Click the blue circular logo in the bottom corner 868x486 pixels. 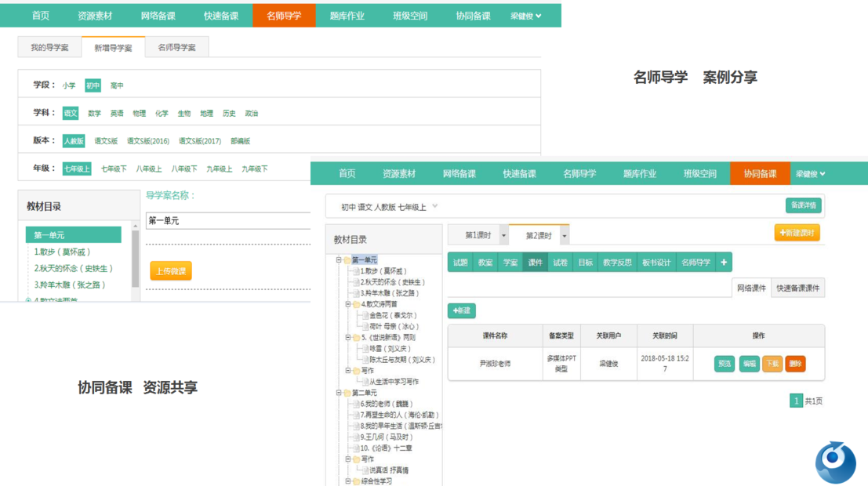tap(835, 462)
